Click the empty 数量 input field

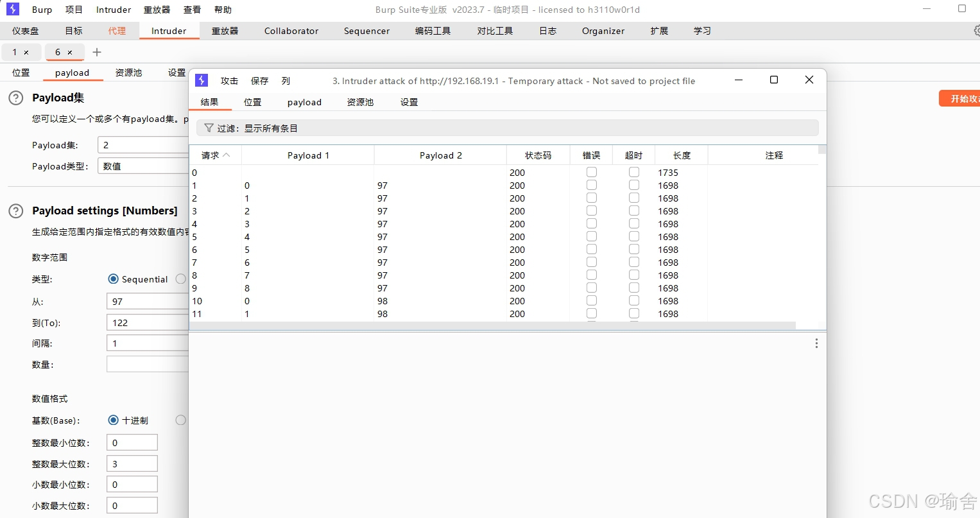pyautogui.click(x=148, y=364)
